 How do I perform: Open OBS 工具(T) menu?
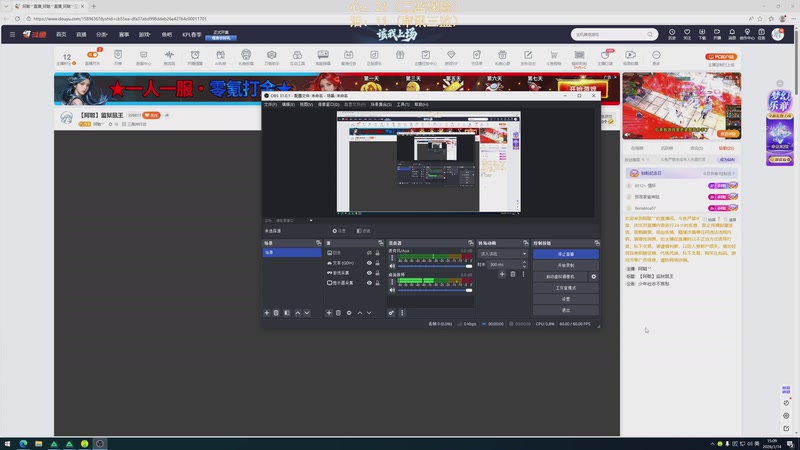(403, 104)
